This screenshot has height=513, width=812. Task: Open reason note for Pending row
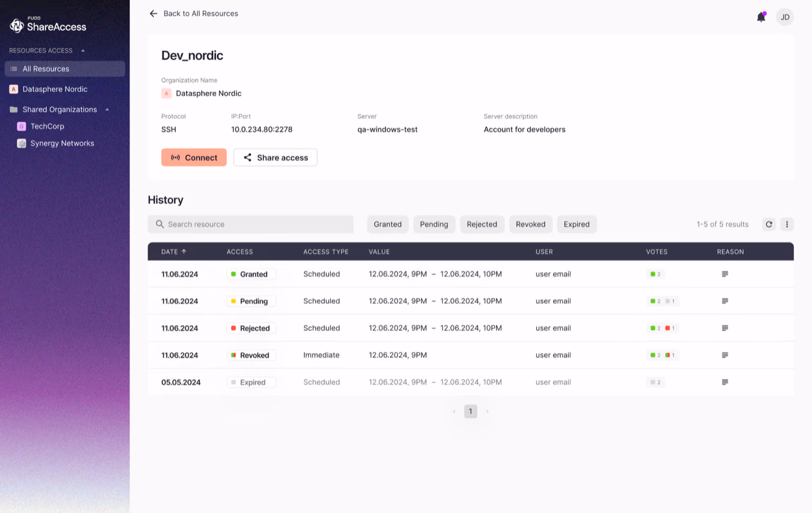(x=725, y=301)
